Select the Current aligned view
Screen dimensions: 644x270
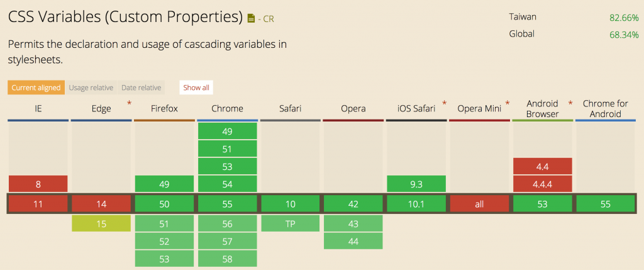[36, 87]
